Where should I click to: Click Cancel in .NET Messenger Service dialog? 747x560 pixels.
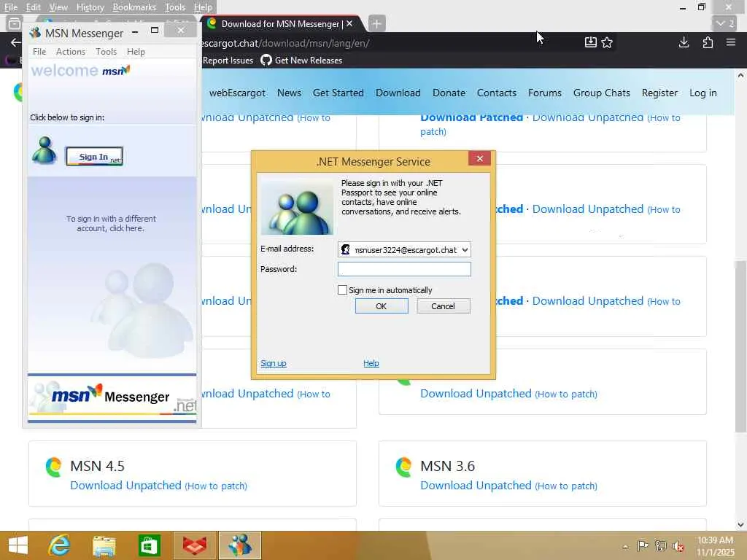tap(443, 306)
